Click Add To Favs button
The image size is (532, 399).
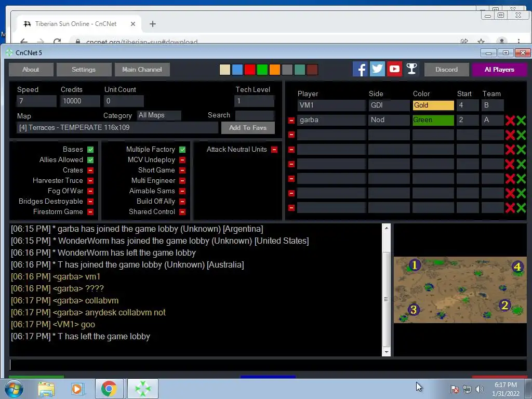248,128
